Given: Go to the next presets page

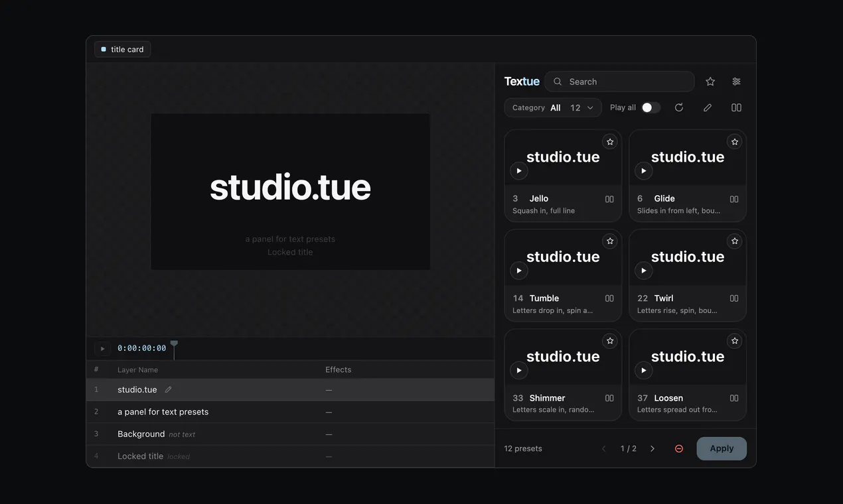Looking at the screenshot, I should (x=652, y=448).
